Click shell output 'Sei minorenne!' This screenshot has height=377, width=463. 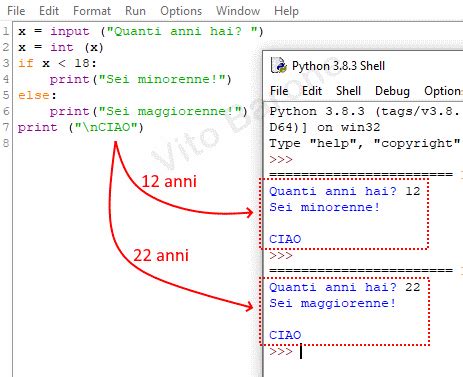324,207
